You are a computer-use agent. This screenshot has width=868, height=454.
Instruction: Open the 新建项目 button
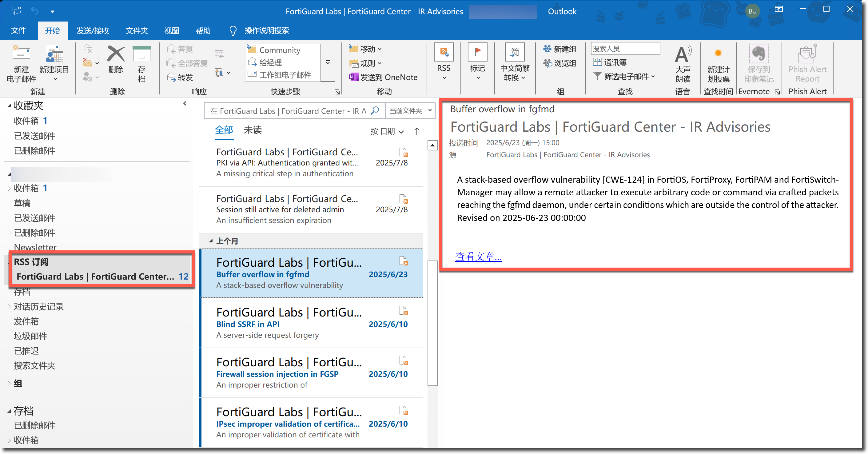[x=54, y=64]
